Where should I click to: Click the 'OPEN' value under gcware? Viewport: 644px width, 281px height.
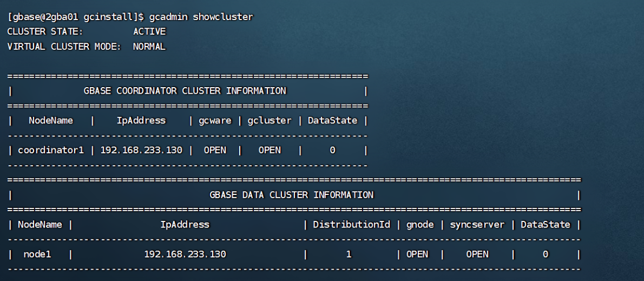pyautogui.click(x=215, y=151)
